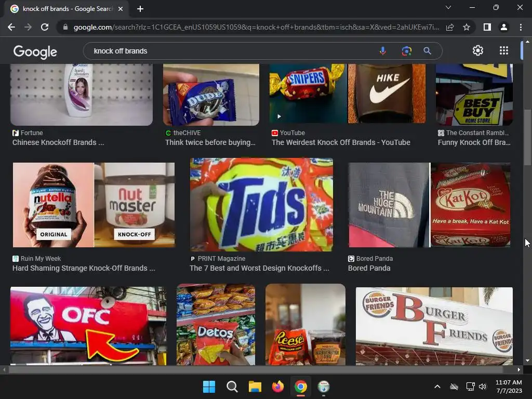Viewport: 532px width, 399px height.
Task: Open the new tab plus button
Action: [x=140, y=9]
